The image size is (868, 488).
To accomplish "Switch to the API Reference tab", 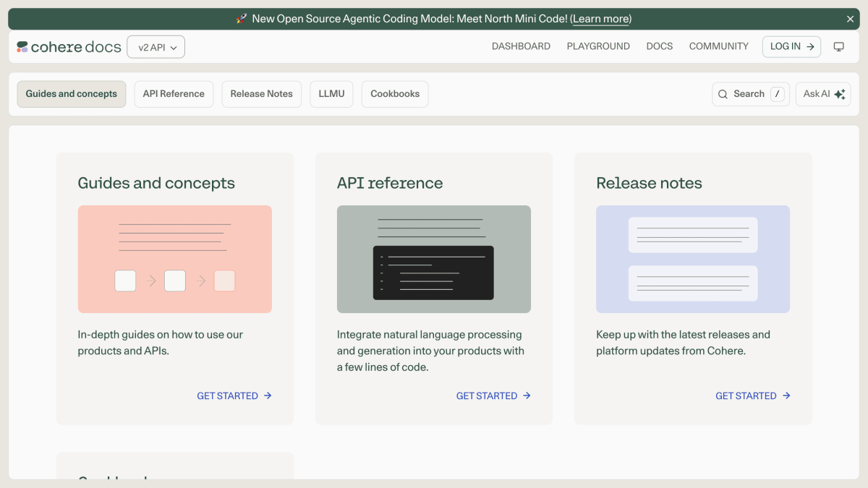I will 174,94.
